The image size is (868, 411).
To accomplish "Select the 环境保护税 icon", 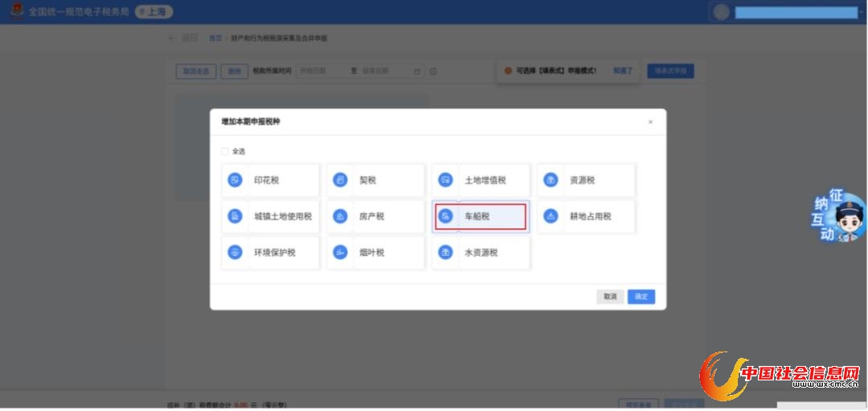I will tap(235, 253).
